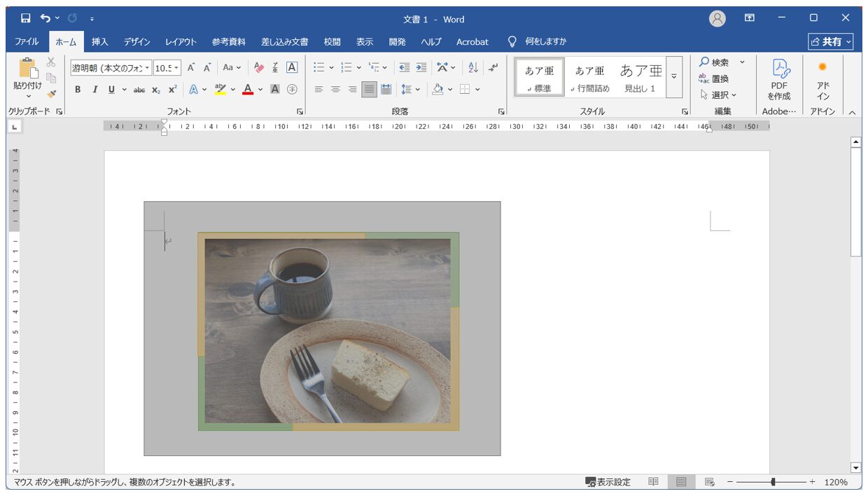Apply yellow text highlight color
This screenshot has height=496, width=868.
click(220, 89)
